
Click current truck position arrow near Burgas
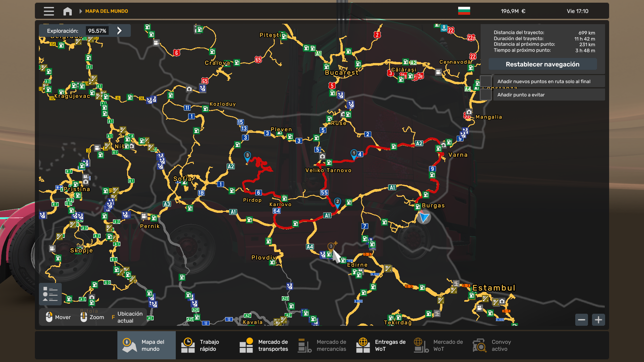click(424, 217)
